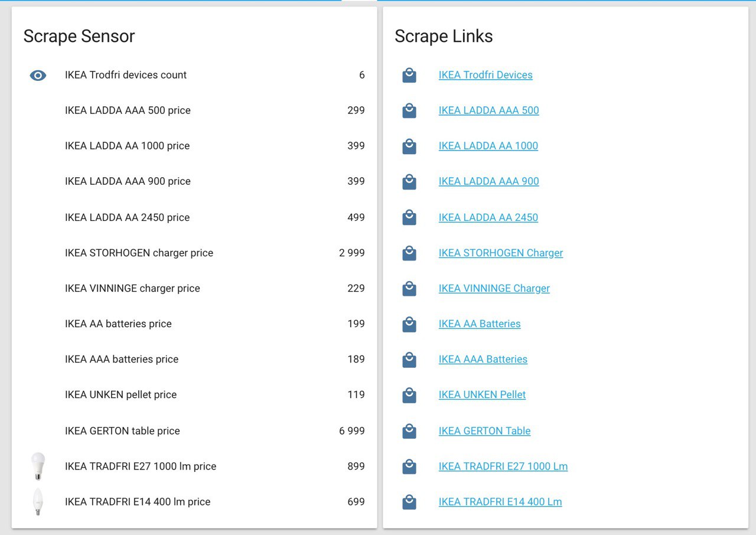
Task: Open the IKEA Trodfri Devices link
Action: pos(485,75)
